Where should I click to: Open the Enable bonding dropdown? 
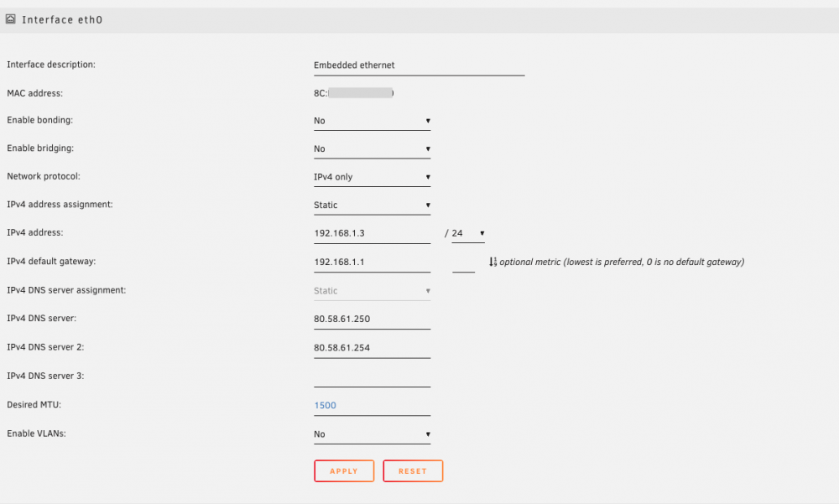[x=372, y=121]
